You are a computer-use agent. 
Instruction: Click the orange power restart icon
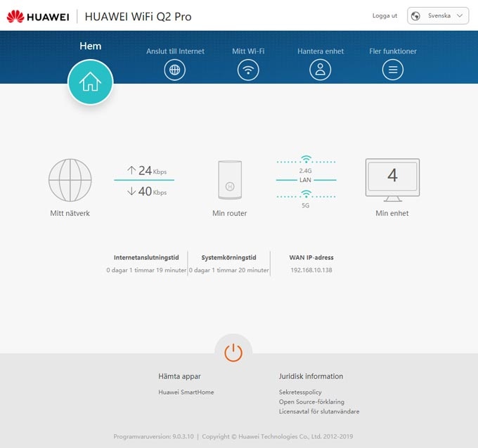click(233, 352)
